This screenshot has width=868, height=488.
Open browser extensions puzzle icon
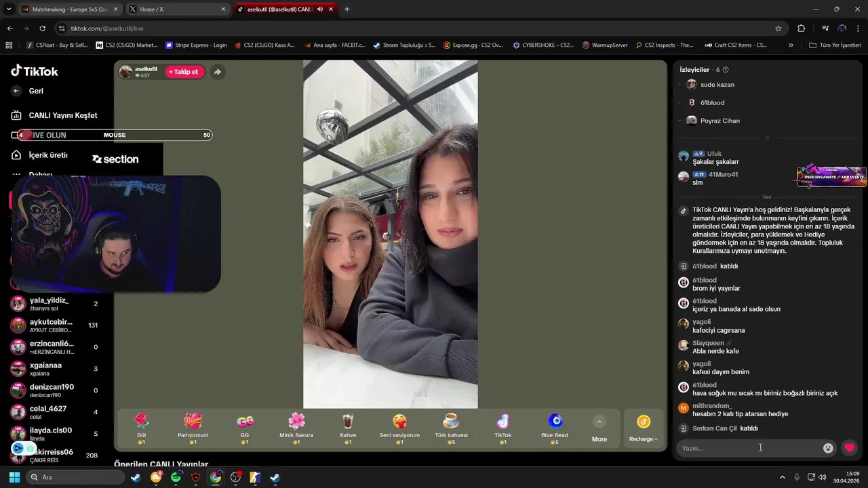[x=801, y=28]
